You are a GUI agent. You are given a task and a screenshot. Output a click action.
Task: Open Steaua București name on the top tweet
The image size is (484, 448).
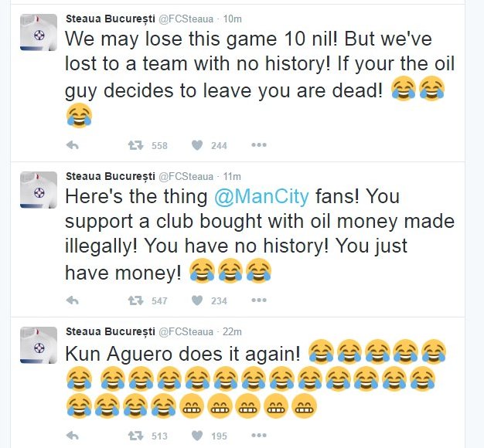click(x=111, y=19)
